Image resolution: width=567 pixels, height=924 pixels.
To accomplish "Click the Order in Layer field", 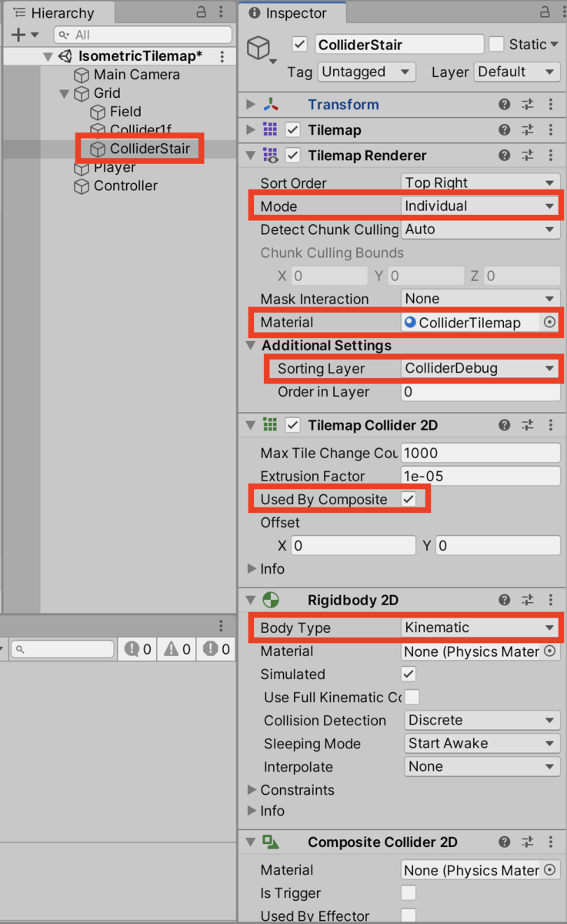I will coord(481,391).
